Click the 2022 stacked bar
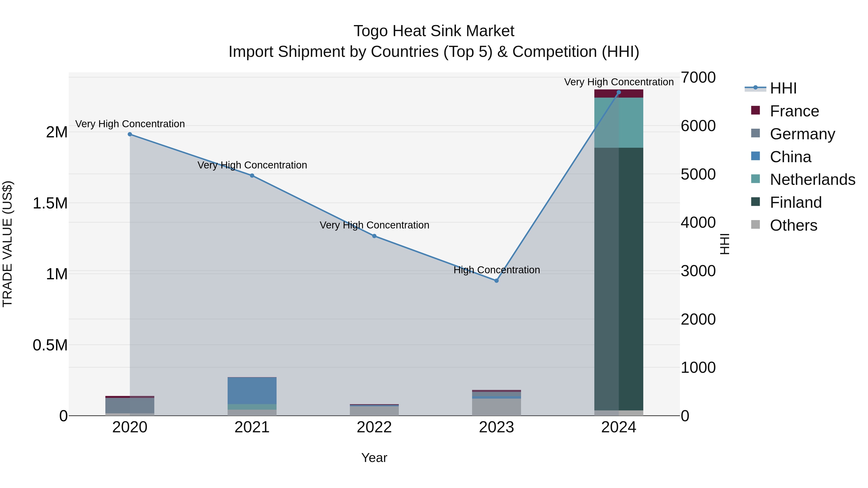The width and height of the screenshot is (868, 488). pos(374,410)
